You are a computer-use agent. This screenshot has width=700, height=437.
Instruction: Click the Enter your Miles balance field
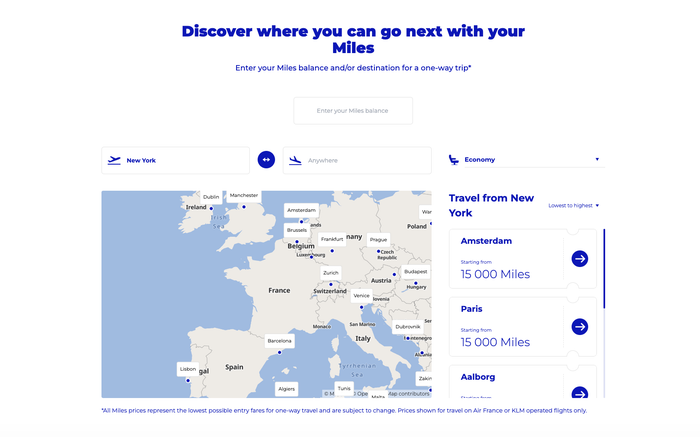(x=353, y=111)
